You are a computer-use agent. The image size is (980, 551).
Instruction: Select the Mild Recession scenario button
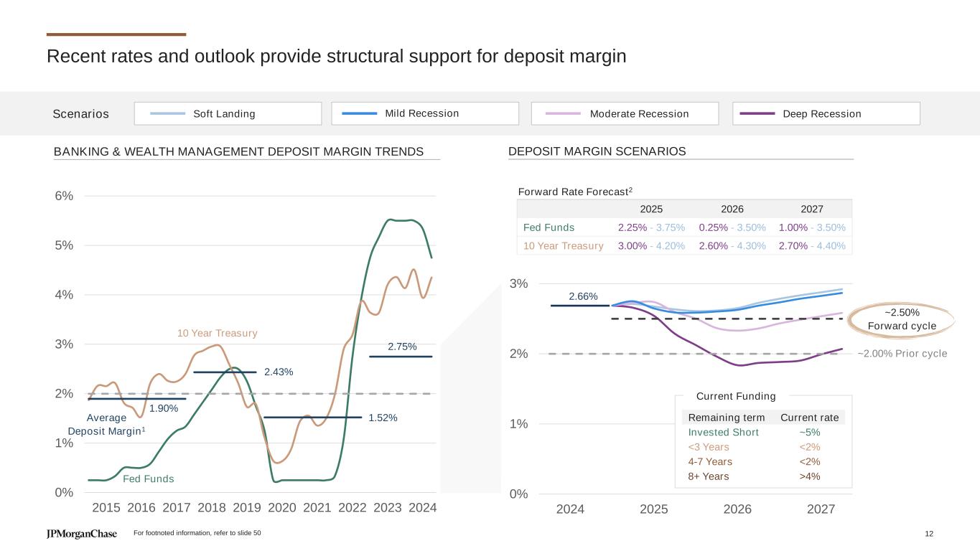[425, 113]
